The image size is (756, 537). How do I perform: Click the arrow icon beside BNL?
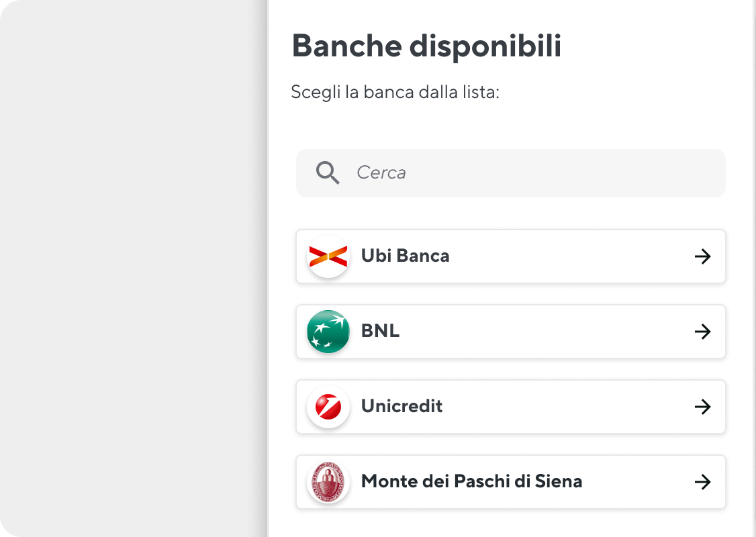point(703,331)
